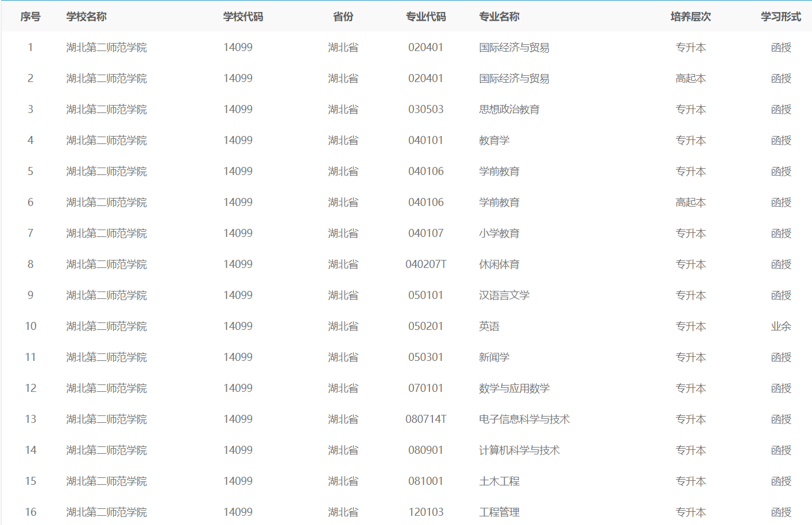Click 湖北省 in row 14
Image resolution: width=812 pixels, height=525 pixels.
click(x=343, y=450)
